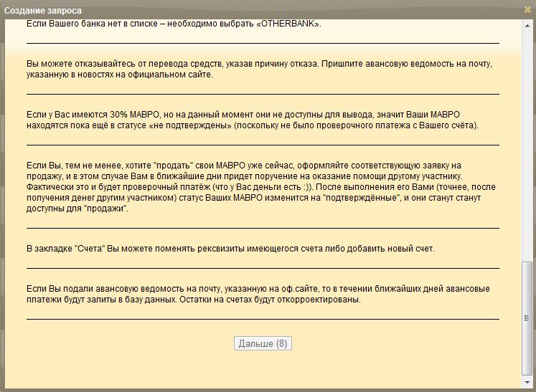Click the text starting "Вы можете отказывайтесь"
The image size is (536, 392).
259,70
